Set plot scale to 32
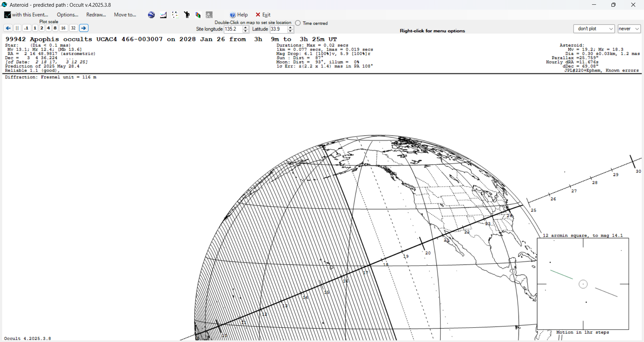Viewport: 644px width, 342px height. pyautogui.click(x=73, y=28)
